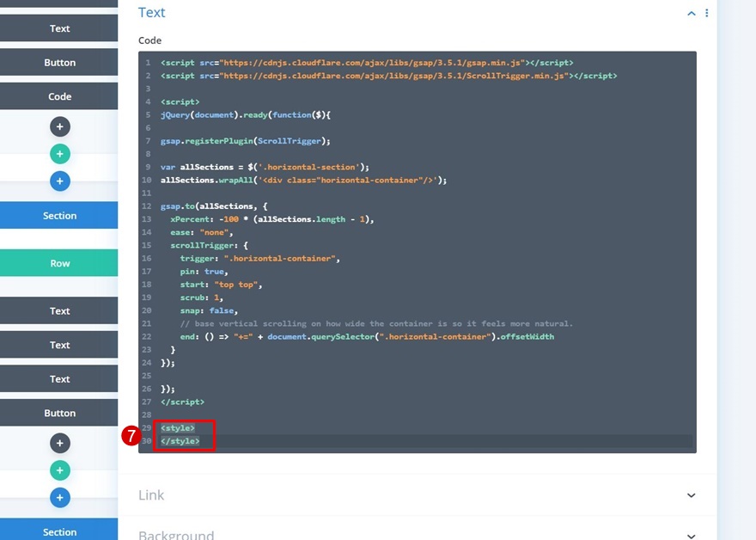
Task: Click the end: () => offsetWidth line
Action: (x=367, y=336)
